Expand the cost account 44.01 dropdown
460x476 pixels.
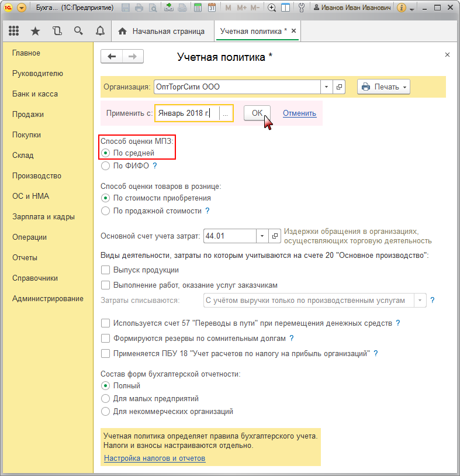point(262,236)
